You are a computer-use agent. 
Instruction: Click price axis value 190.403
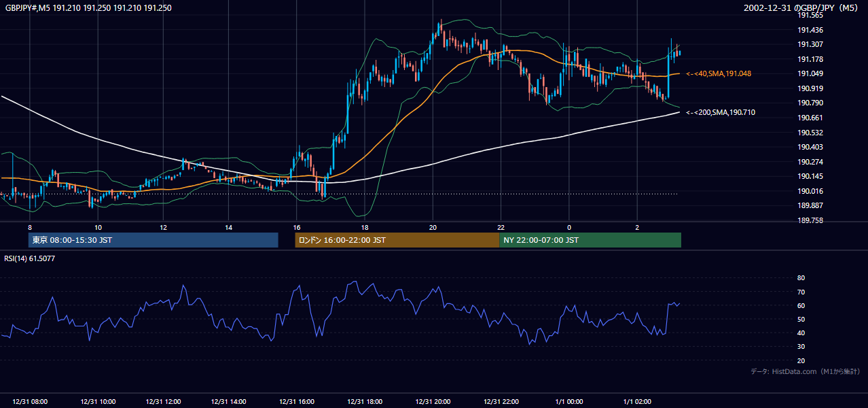tap(810, 147)
